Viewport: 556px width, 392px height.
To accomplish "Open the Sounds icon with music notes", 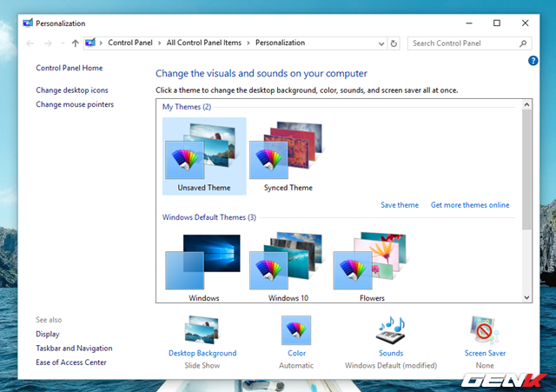I will (391, 330).
